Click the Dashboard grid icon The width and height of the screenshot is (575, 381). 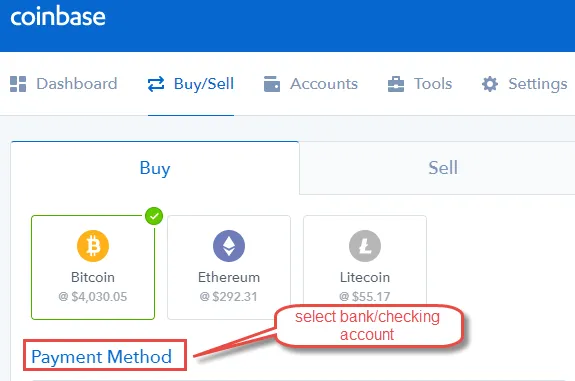pyautogui.click(x=18, y=84)
